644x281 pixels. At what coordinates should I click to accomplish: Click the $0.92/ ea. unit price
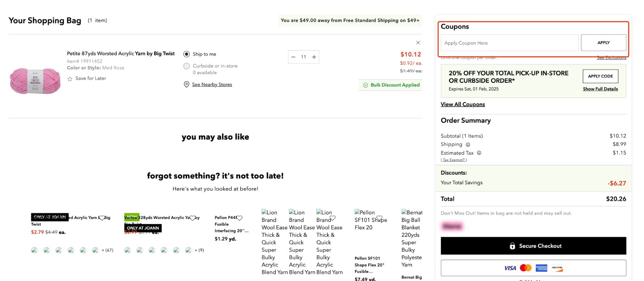(x=411, y=63)
